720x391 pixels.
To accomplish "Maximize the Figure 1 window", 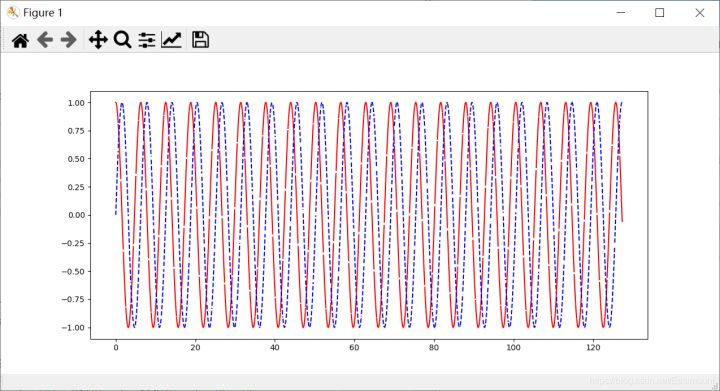I will [x=659, y=12].
